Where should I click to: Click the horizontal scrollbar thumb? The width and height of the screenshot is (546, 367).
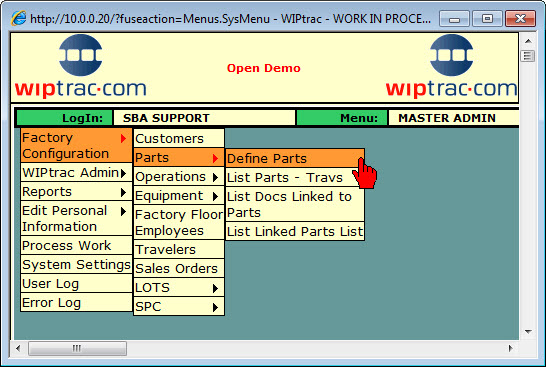point(77,348)
